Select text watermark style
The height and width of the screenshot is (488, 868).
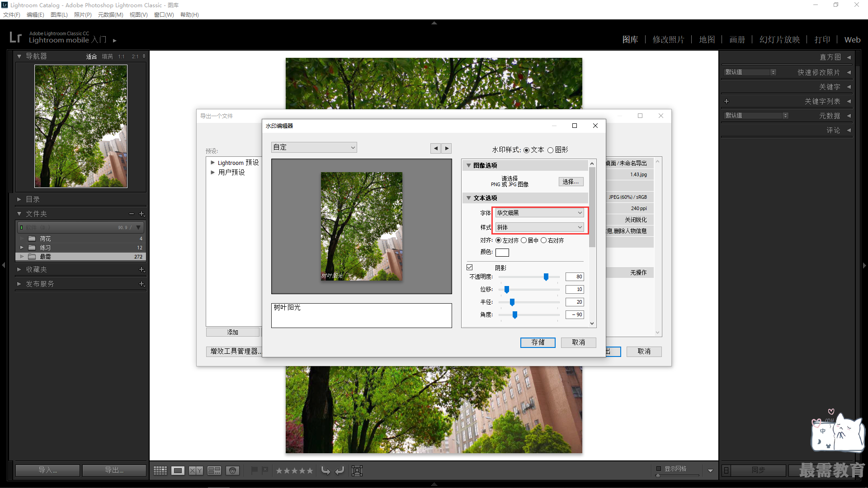[x=527, y=150]
